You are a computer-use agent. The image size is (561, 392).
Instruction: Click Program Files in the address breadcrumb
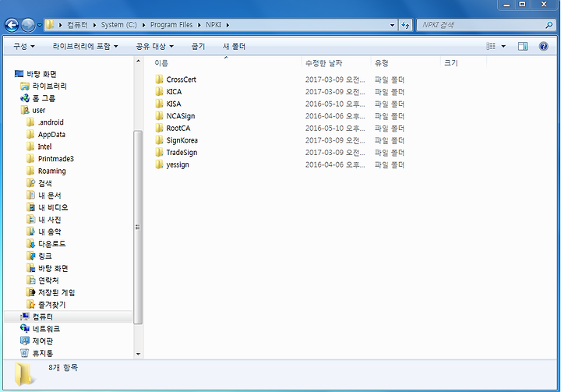point(171,25)
